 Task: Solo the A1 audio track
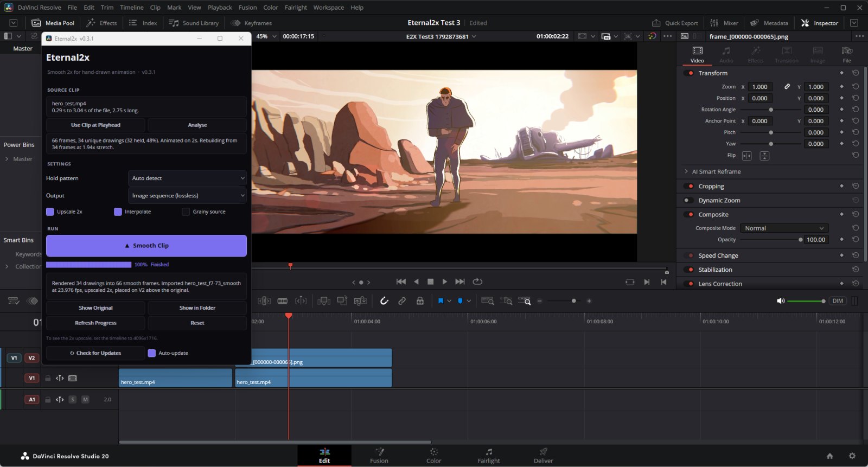coord(72,399)
